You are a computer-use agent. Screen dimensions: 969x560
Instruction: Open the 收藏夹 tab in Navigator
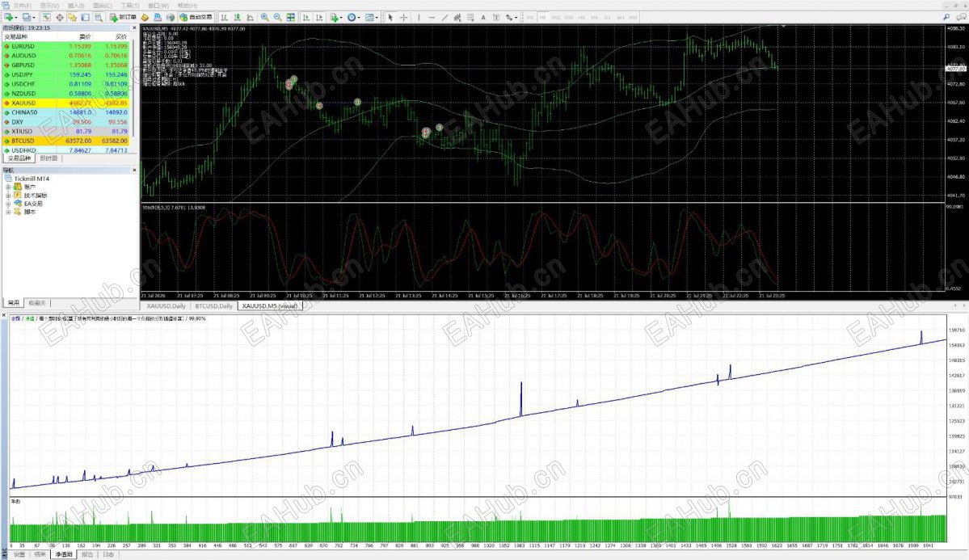tap(37, 303)
